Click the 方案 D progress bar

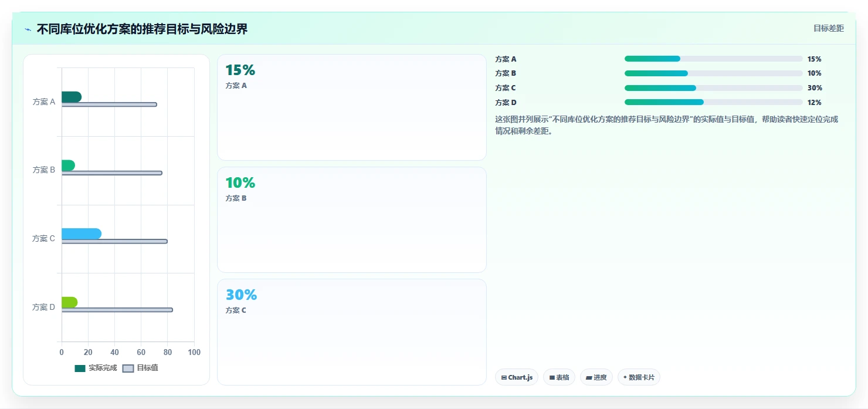(x=713, y=102)
